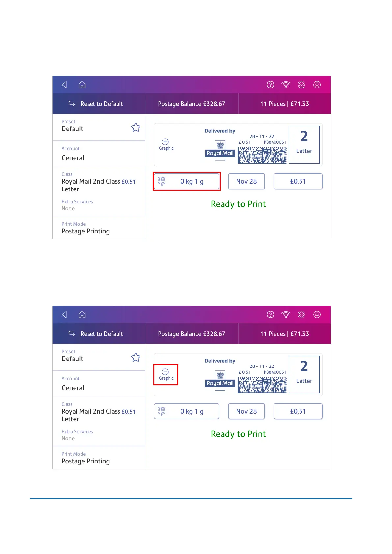Open Print Mode Postage Printing in the upper screen
This screenshot has height=554, width=392.
point(99,228)
